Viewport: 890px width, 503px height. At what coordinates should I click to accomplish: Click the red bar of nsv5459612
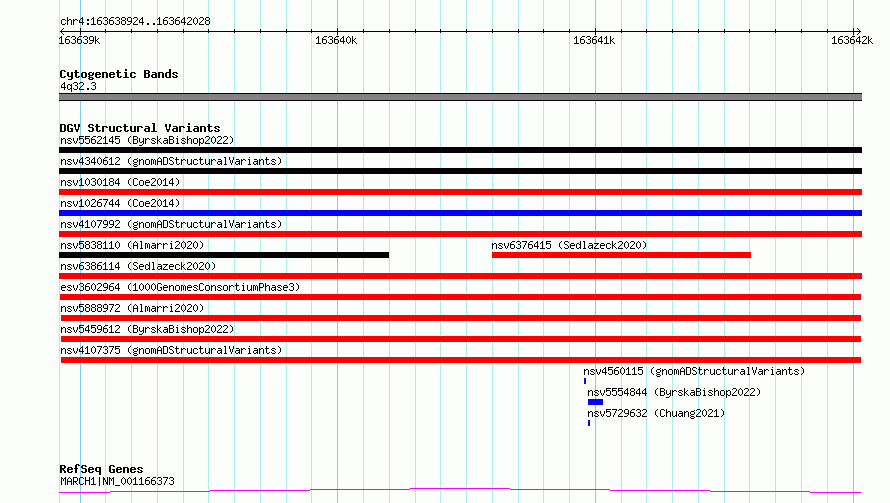[461, 339]
